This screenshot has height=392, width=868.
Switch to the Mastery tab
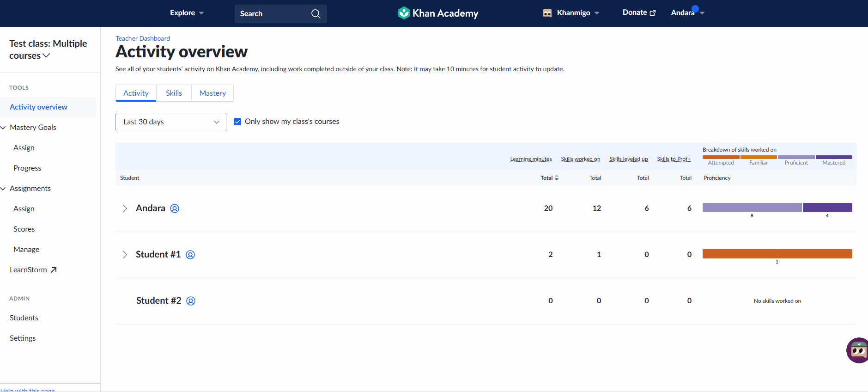[212, 93]
